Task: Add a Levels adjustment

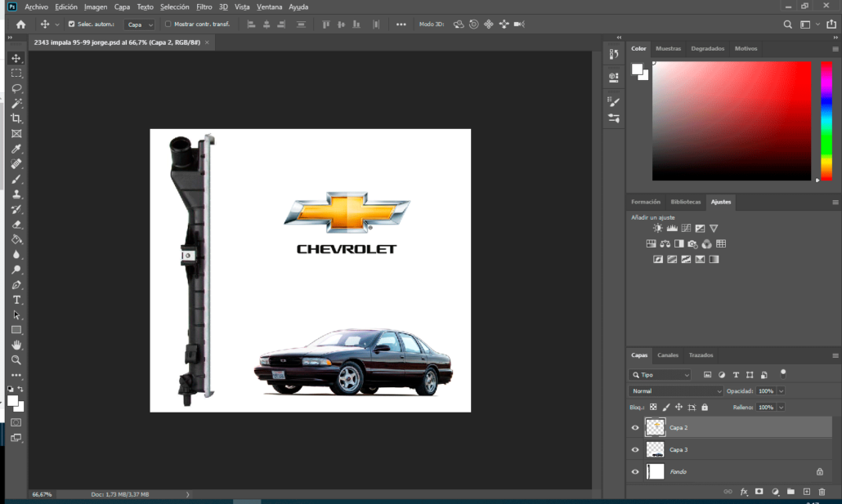Action: (x=672, y=228)
